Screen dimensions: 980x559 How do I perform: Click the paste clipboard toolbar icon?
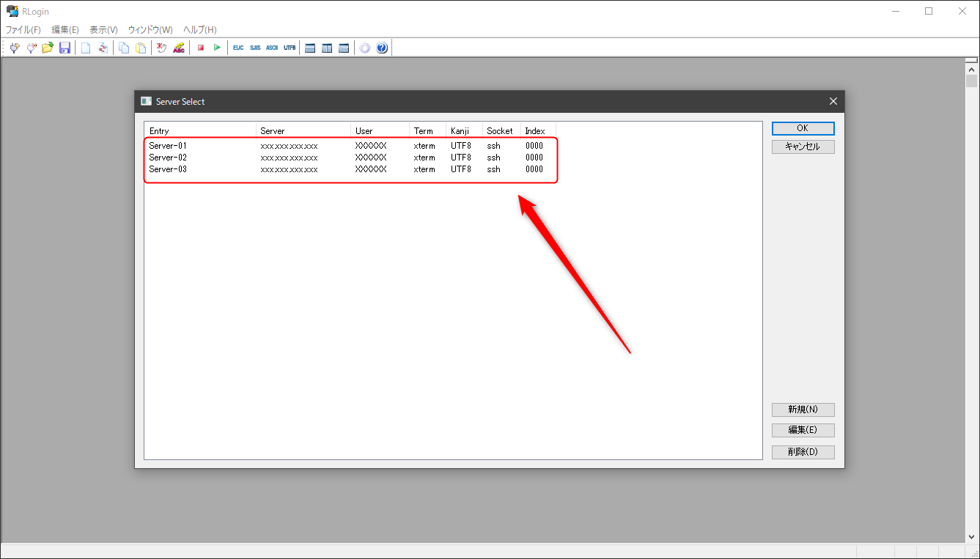click(141, 48)
